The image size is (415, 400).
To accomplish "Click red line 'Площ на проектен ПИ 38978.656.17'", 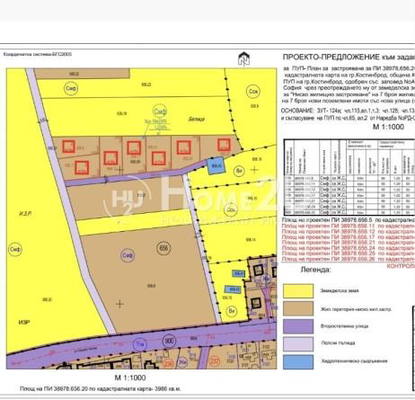I will pyautogui.click(x=348, y=237).
